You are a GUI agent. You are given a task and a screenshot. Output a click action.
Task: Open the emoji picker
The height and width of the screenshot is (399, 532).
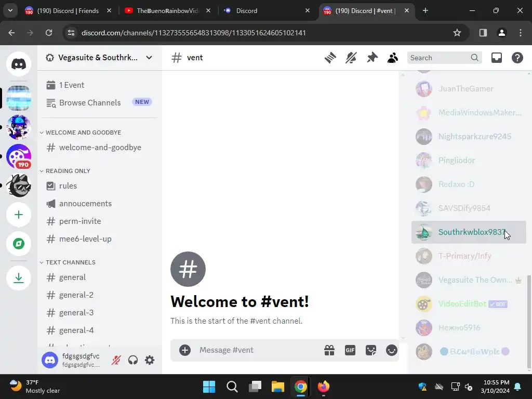click(392, 350)
